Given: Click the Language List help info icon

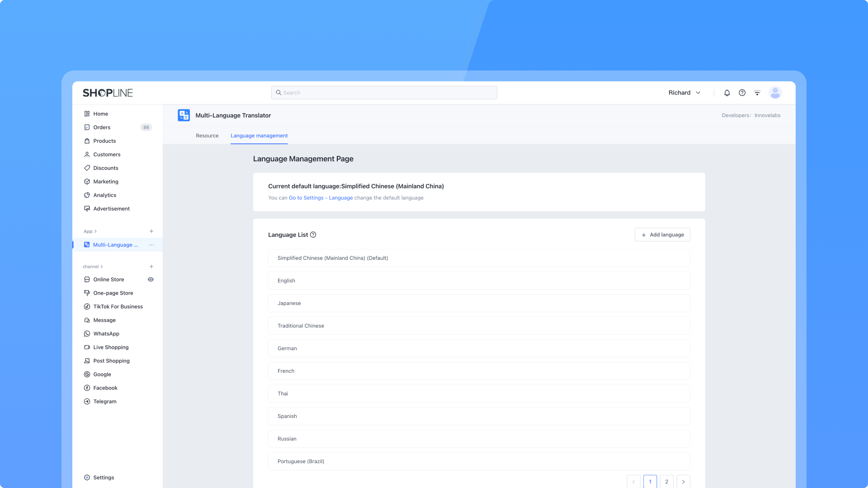Looking at the screenshot, I should [313, 235].
